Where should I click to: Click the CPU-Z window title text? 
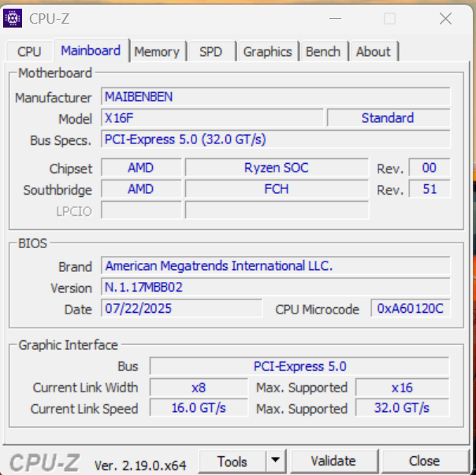click(x=49, y=19)
